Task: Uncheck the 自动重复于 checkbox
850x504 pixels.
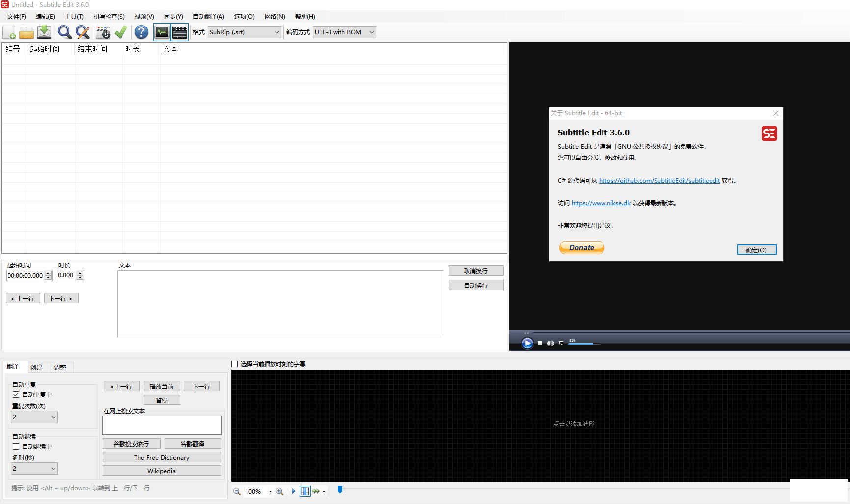Action: 16,394
